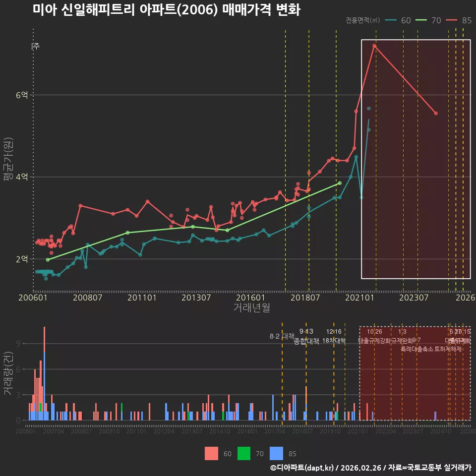This screenshot has height=476, width=476.
Task: Click the blue 85 swatch in bottom legend
Action: pos(276,454)
